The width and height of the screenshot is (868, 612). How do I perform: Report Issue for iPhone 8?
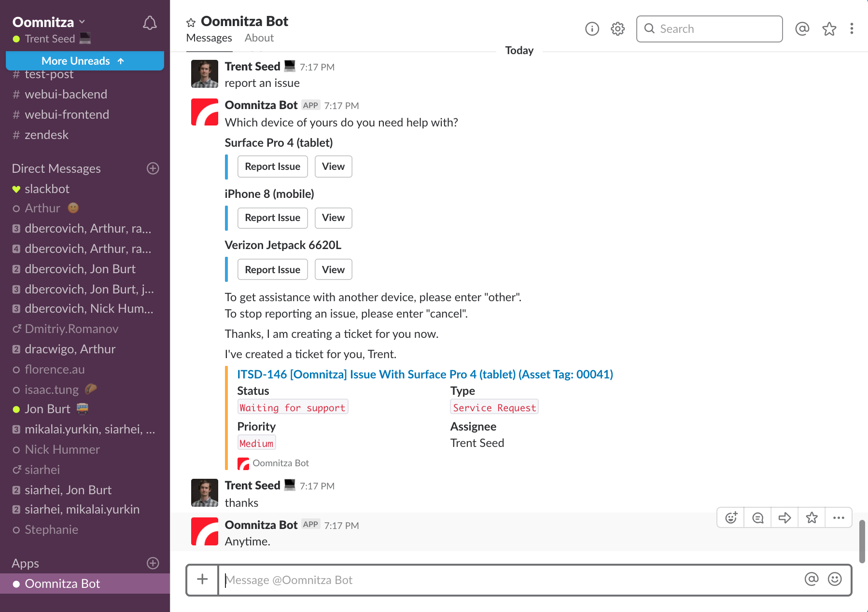coord(273,218)
